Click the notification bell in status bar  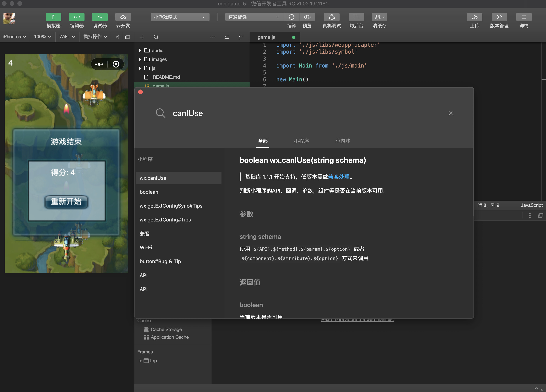point(536,390)
